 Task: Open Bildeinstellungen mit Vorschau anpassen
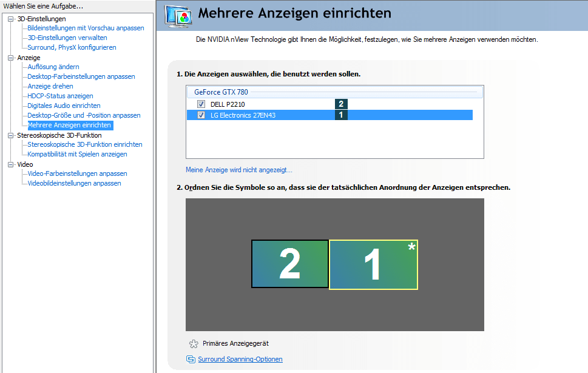(x=86, y=28)
